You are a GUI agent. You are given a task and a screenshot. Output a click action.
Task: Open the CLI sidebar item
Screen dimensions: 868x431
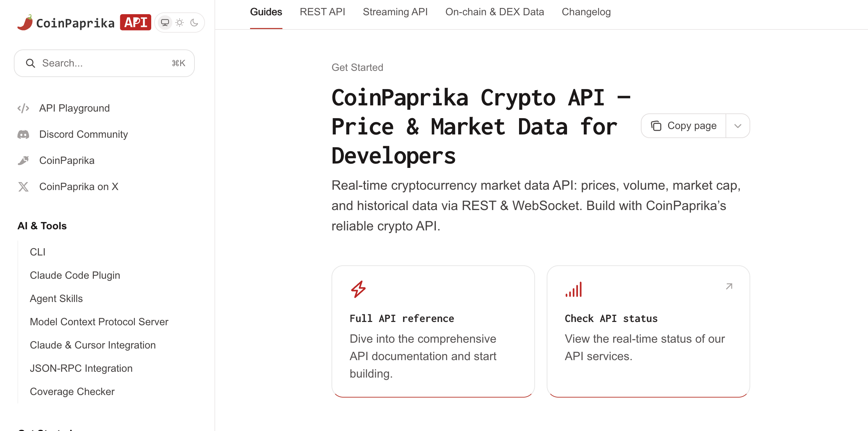point(38,252)
